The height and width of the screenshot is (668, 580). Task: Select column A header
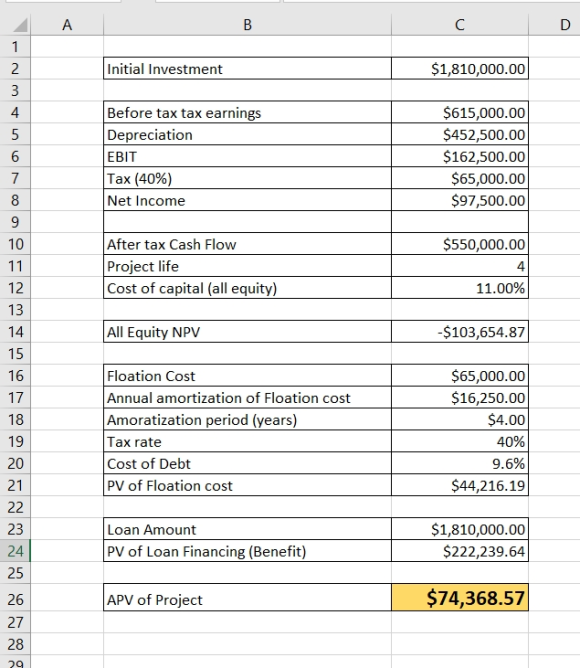tap(67, 25)
